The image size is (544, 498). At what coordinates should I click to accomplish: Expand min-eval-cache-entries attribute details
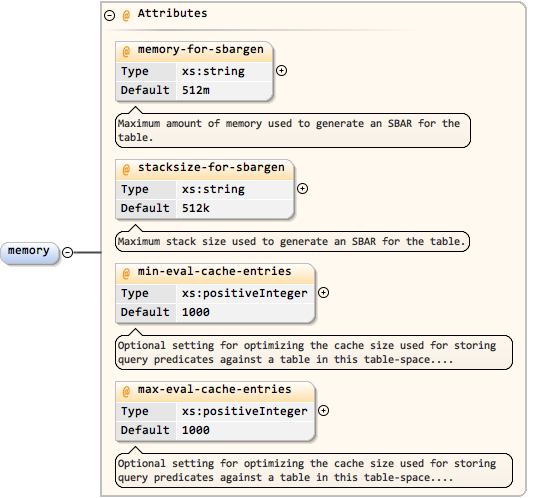point(323,293)
